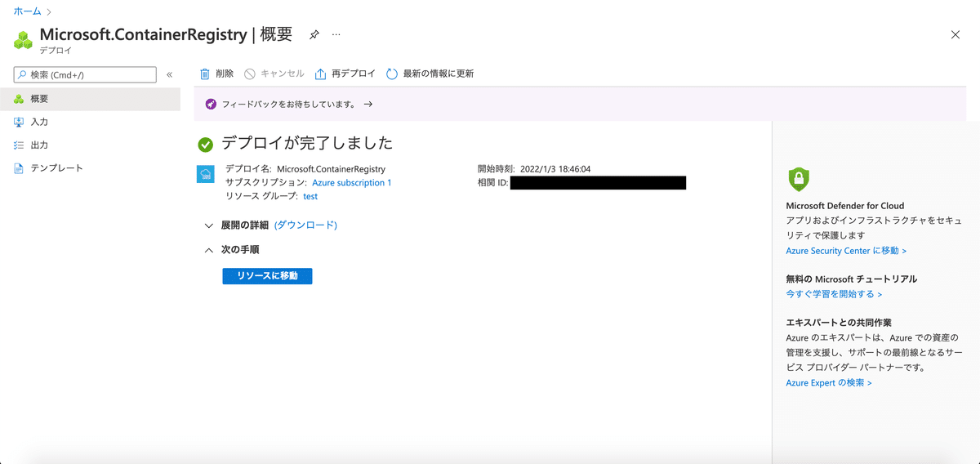Open the more options ellipsis next to title
The width and height of the screenshot is (980, 464).
(x=336, y=35)
